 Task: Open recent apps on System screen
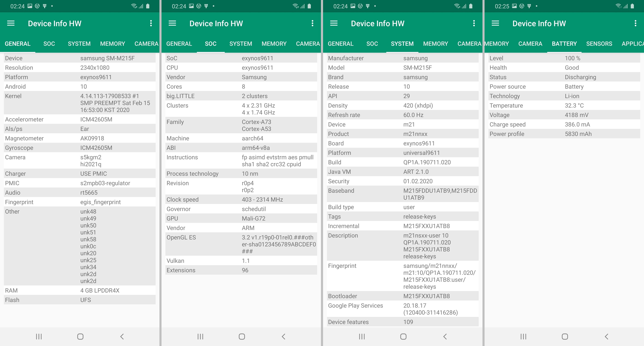coord(362,337)
